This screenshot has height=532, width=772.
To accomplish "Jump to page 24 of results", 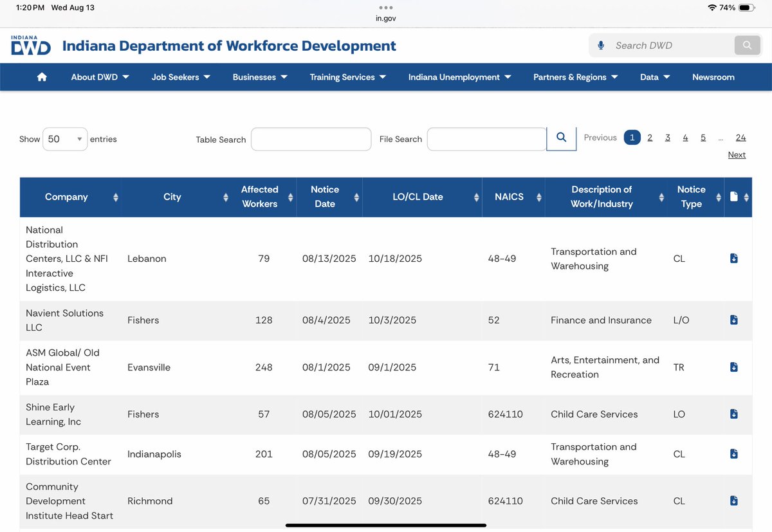I will click(x=740, y=138).
